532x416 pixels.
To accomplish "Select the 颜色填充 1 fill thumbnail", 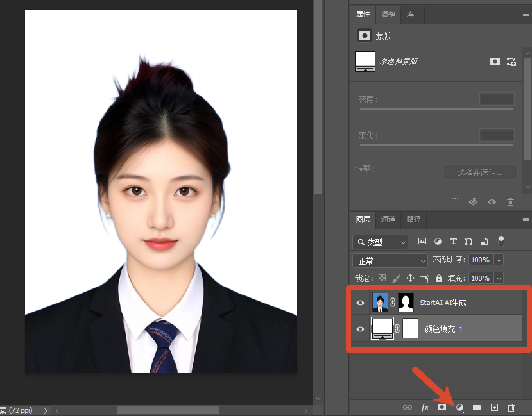I will [x=382, y=328].
